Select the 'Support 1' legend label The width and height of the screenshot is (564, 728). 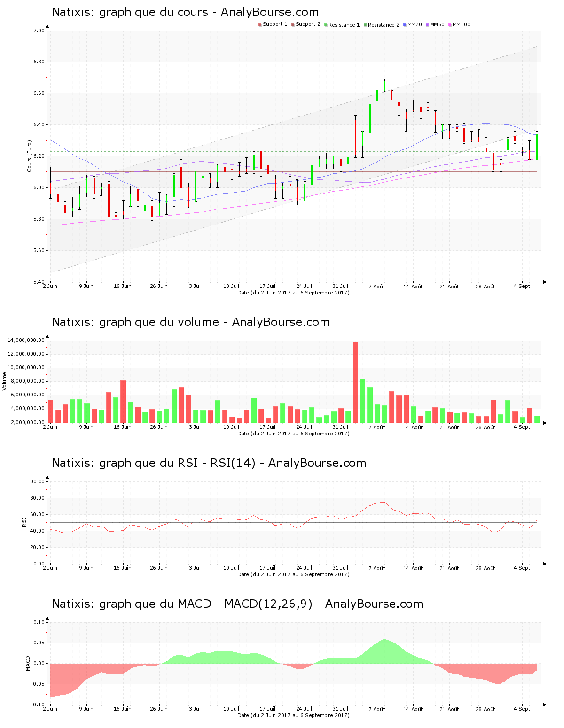(x=275, y=24)
